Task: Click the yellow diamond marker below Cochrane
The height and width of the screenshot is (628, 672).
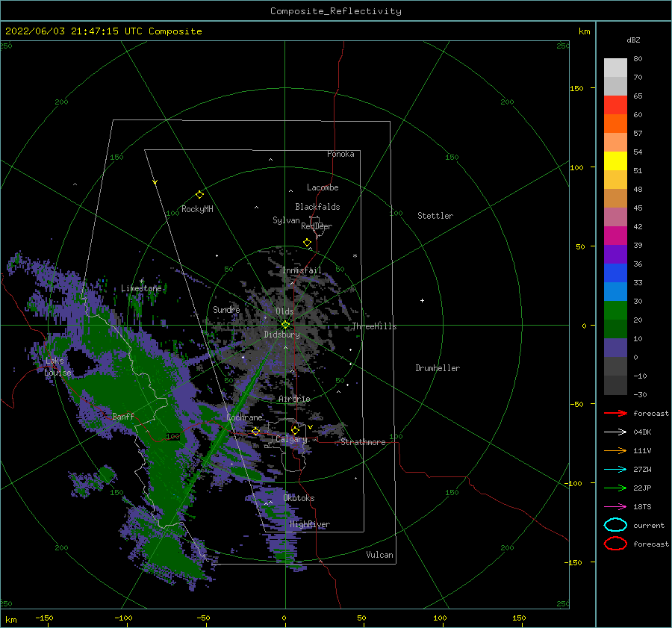Action: pos(256,432)
